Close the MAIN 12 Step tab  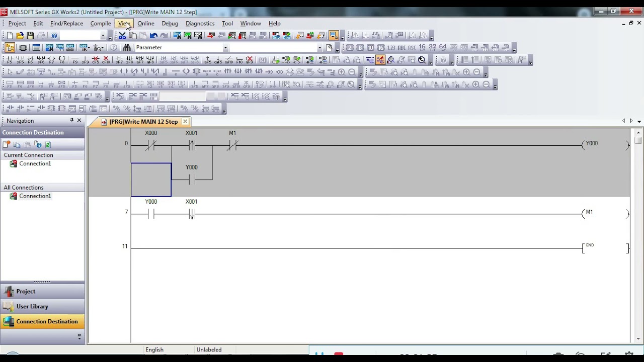pos(185,121)
